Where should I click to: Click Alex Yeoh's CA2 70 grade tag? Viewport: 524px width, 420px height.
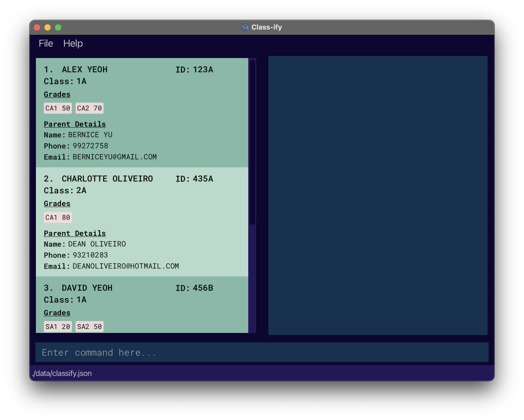point(89,108)
